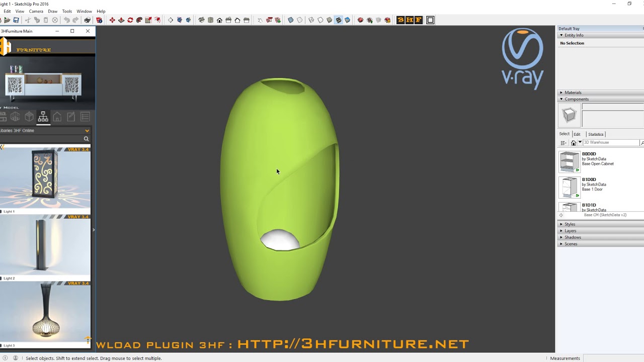Select Monochrome face style
The height and width of the screenshot is (362, 644).
point(348,20)
